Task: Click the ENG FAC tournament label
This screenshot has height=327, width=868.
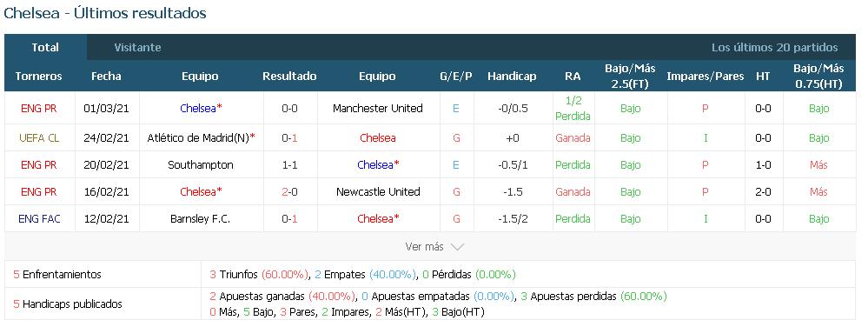Action: pyautogui.click(x=39, y=219)
